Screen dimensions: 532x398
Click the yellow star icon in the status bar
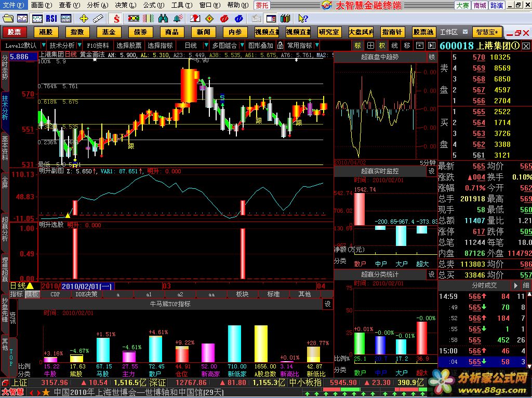point(46,393)
